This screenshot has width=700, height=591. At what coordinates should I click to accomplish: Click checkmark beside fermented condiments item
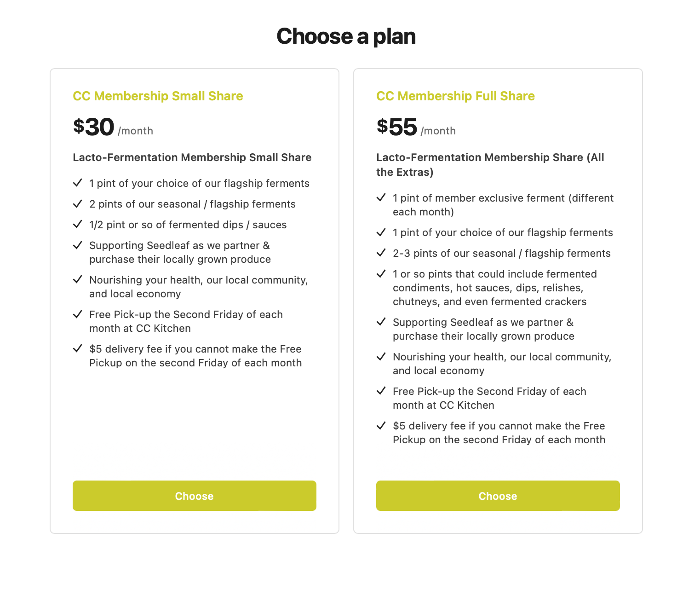381,273
